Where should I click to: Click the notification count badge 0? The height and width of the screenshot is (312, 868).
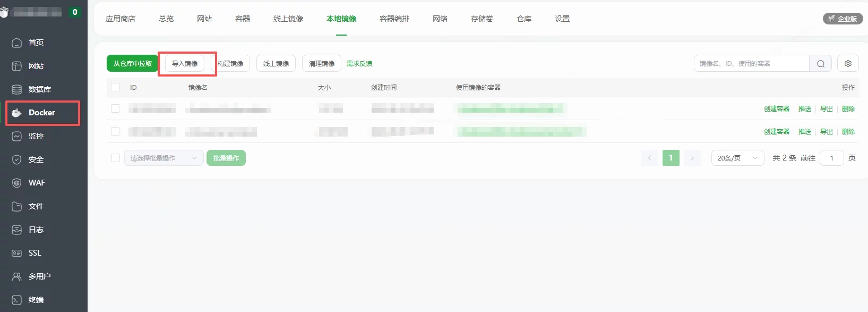[75, 12]
